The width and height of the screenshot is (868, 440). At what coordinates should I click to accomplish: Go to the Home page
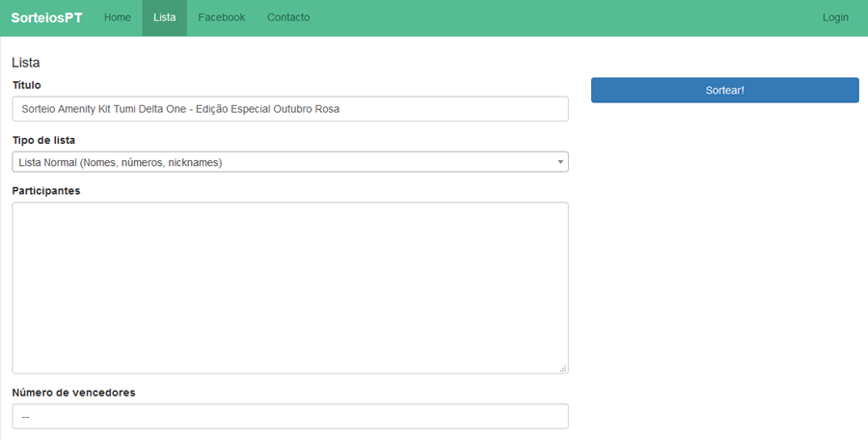click(117, 17)
